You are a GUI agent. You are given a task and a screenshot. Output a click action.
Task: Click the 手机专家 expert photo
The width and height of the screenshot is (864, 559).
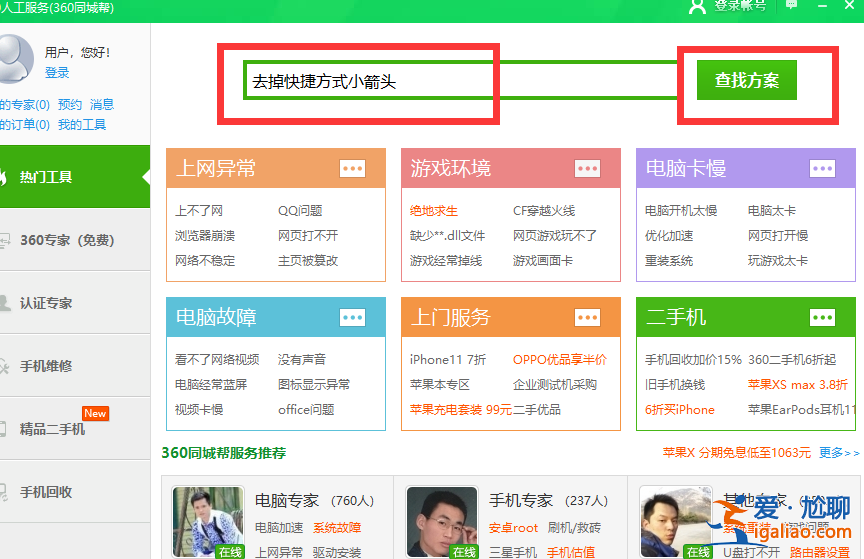(x=442, y=522)
